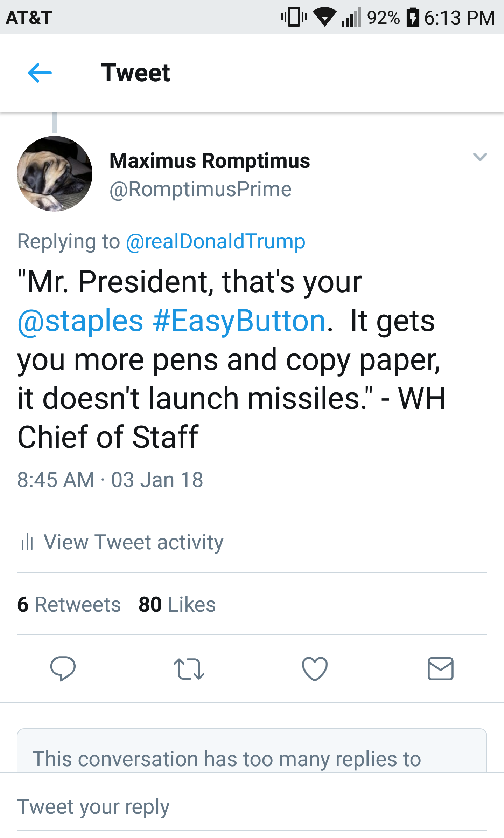Tap the back arrow icon
504x838 pixels.
coord(40,73)
